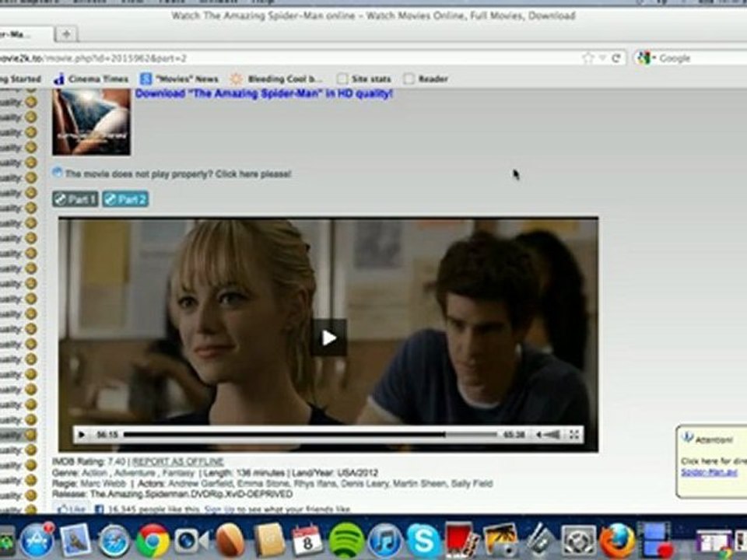This screenshot has width=747, height=560.
Task: Launch Firefox from the dock
Action: click(x=617, y=541)
